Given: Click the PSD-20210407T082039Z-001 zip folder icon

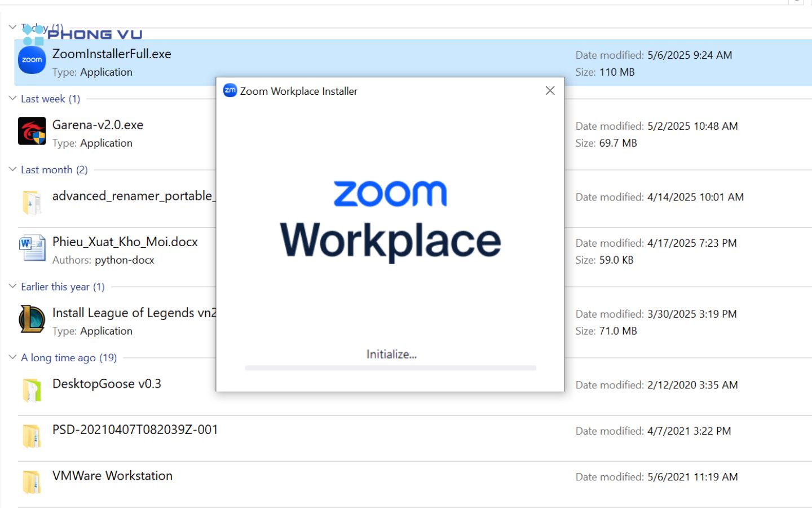Looking at the screenshot, I should 32,436.
